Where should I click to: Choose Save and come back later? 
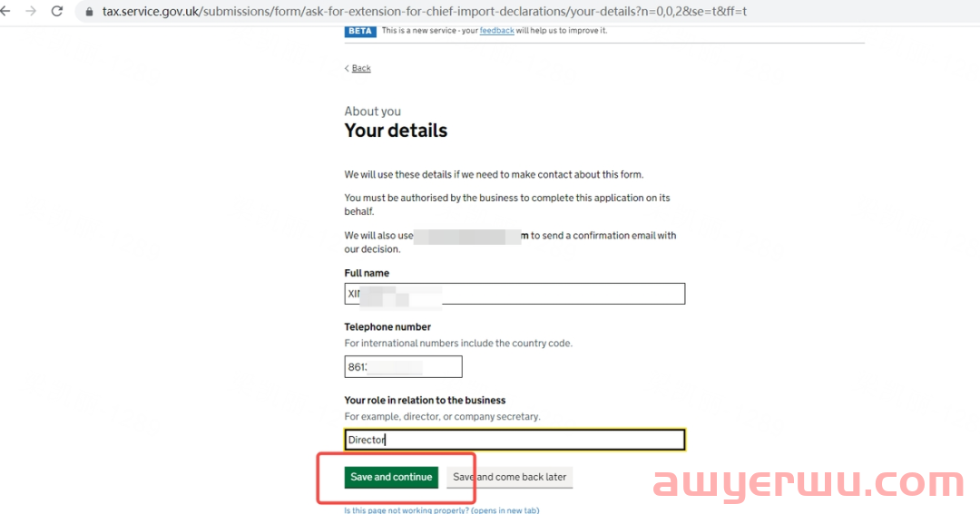click(509, 477)
